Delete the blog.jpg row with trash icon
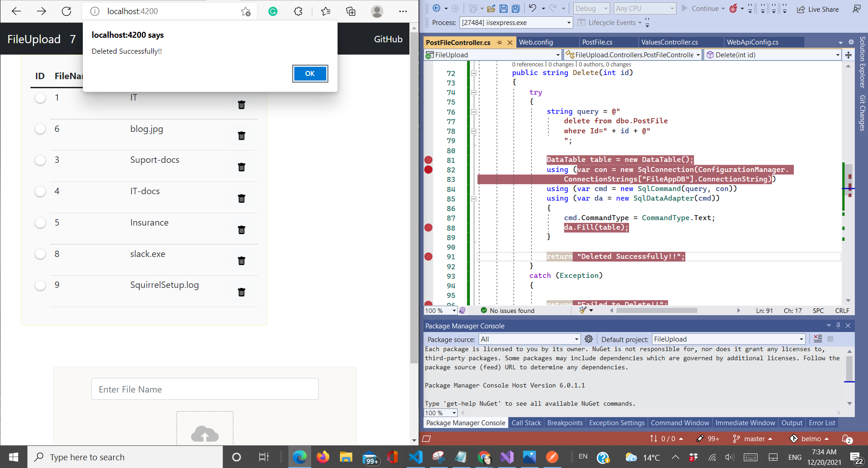 [242, 136]
